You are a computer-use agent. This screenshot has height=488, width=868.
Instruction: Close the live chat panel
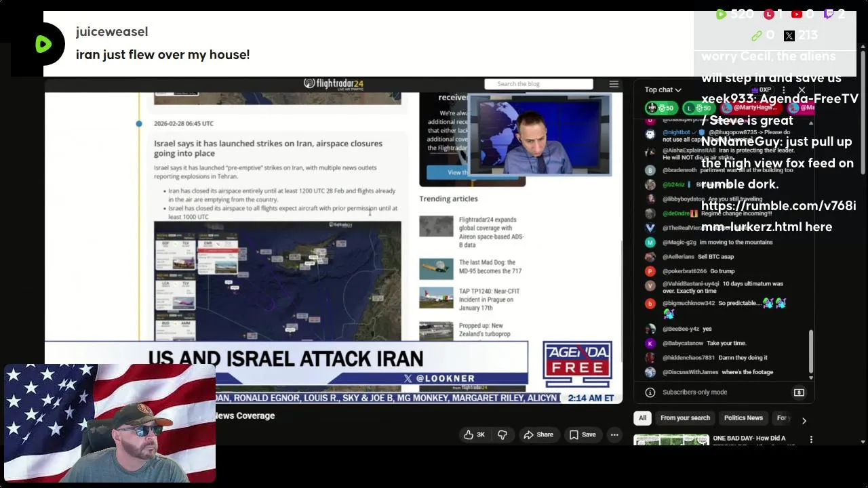click(x=802, y=89)
